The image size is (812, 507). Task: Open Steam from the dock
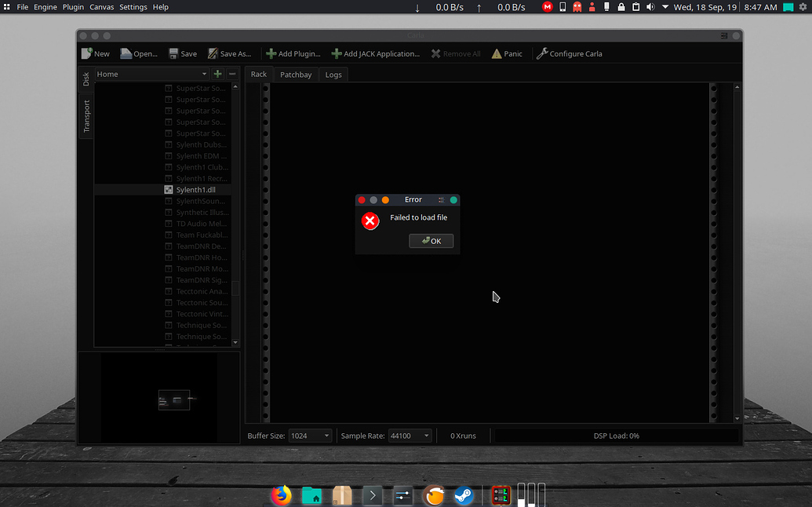(464, 495)
